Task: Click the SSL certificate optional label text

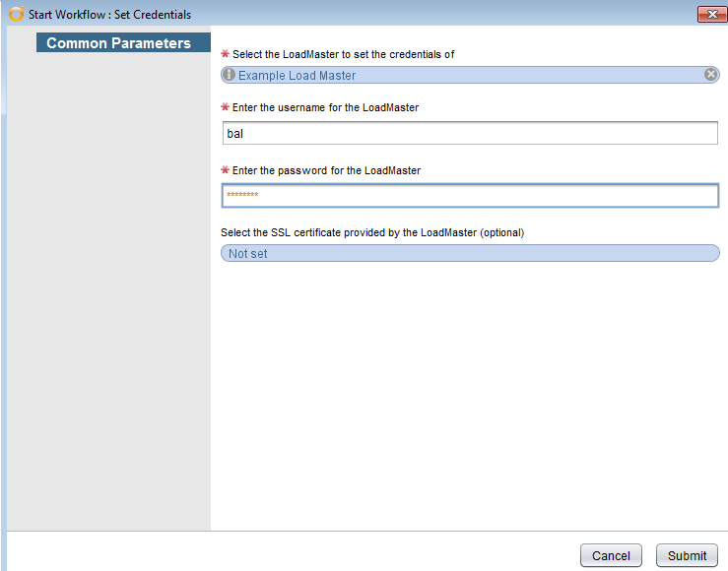Action: 372,232
